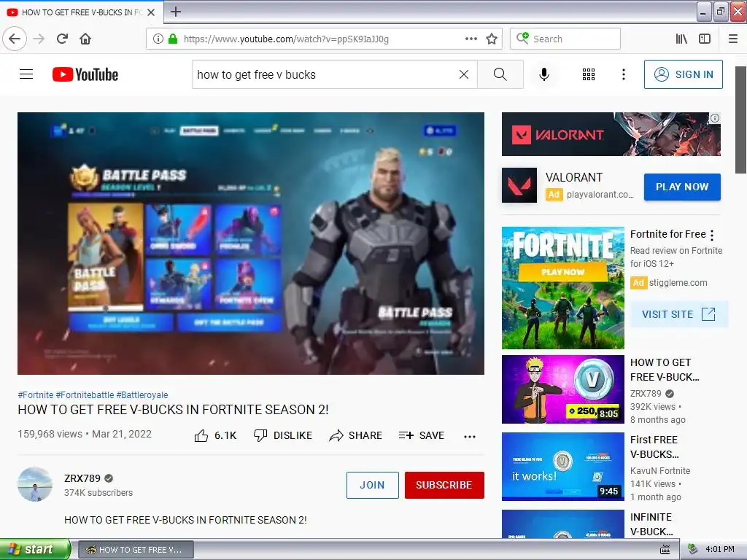Like the video with thumbs up
Screen dimensions: 747x560
coord(215,435)
